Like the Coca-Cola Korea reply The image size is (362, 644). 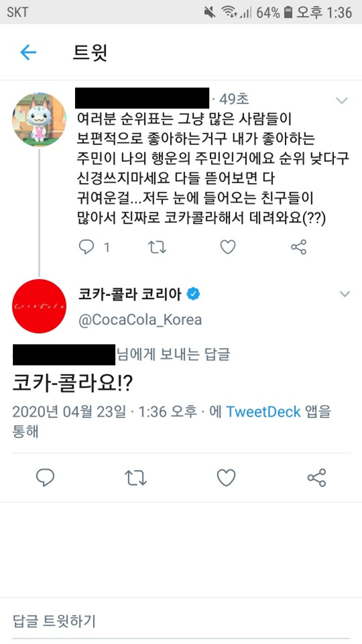point(226,477)
